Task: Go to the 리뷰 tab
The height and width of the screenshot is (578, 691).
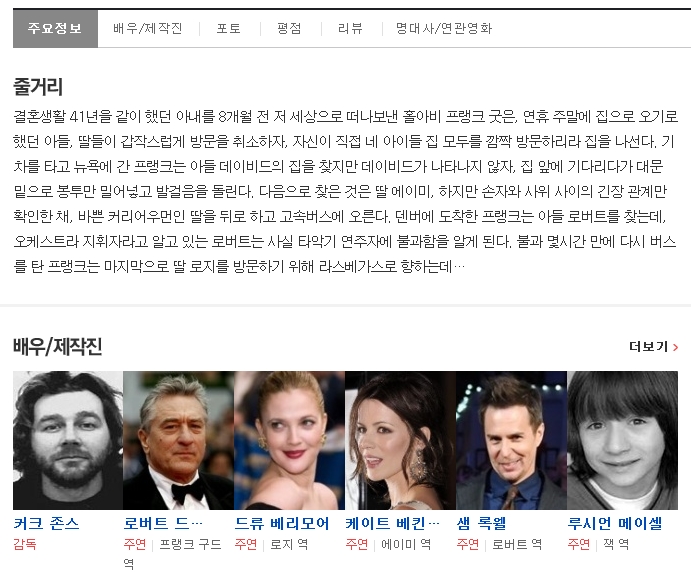Action: 350,29
